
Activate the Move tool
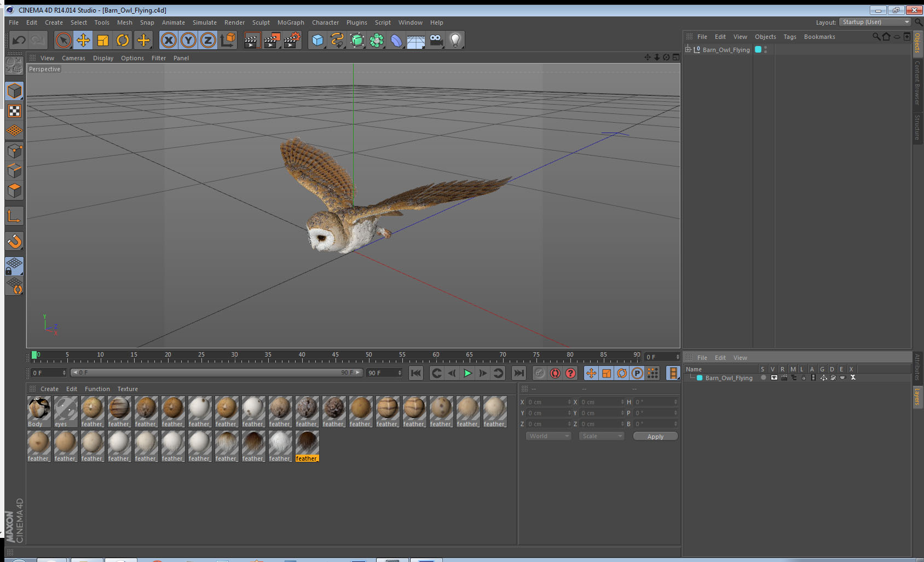pyautogui.click(x=83, y=40)
